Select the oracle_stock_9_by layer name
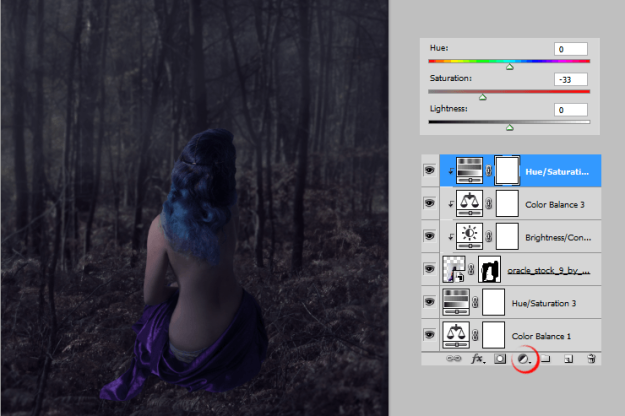 tap(548, 271)
